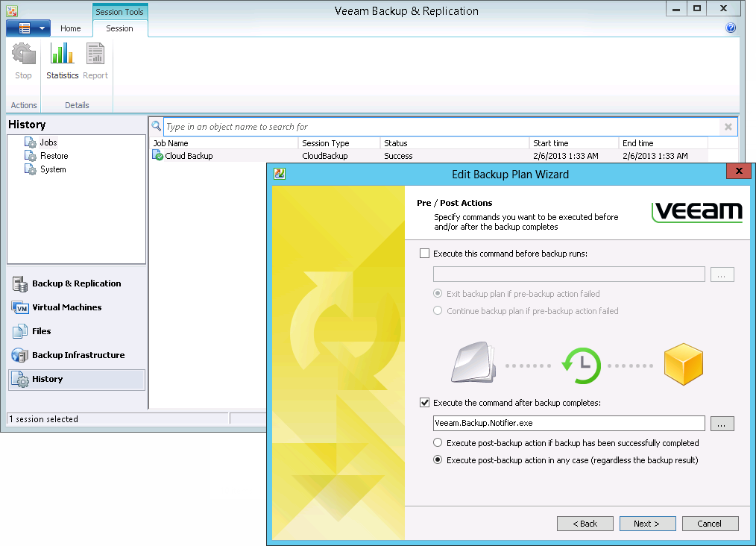
Task: Click the History gear icon in navigation
Action: pos(20,379)
